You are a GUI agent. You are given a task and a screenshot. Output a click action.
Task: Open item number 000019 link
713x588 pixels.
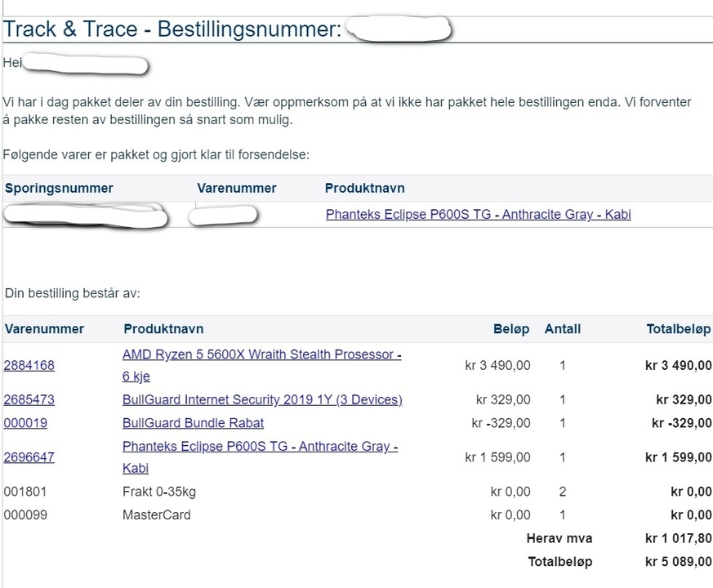click(25, 423)
